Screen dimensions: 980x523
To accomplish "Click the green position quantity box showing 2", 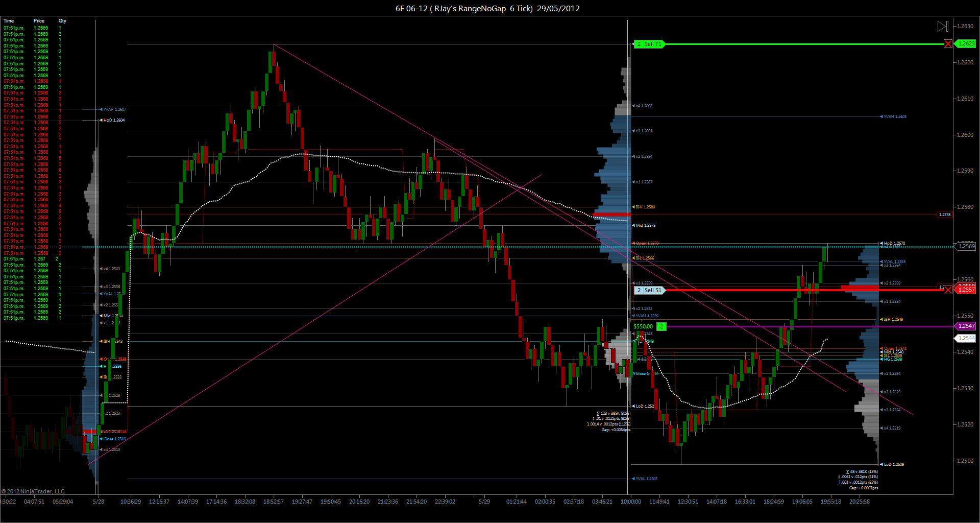I will tap(661, 327).
